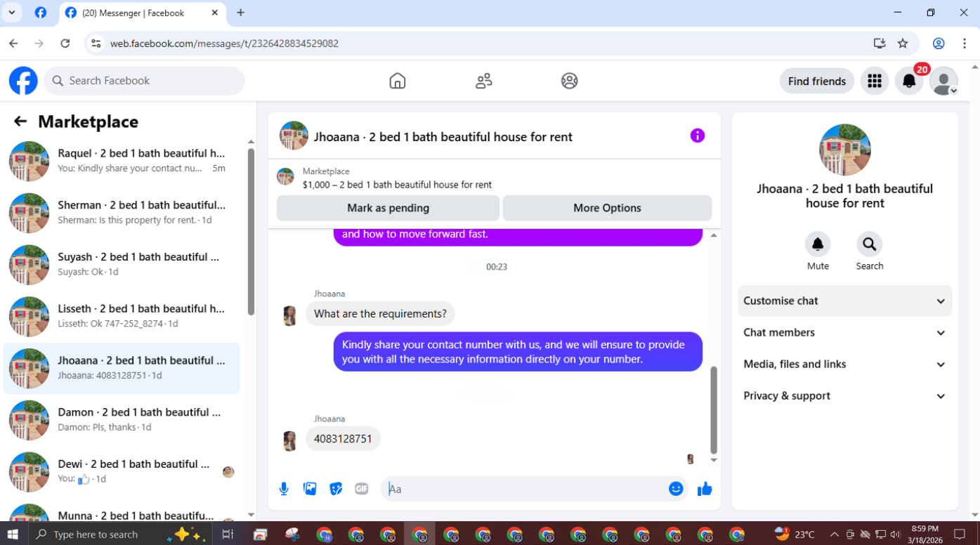Click the Search Facebook field
Viewport: 980px width, 545px height.
[x=145, y=81]
